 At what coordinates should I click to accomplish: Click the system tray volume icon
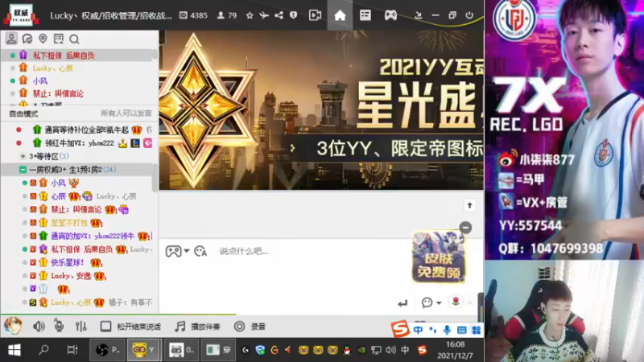tap(390, 350)
